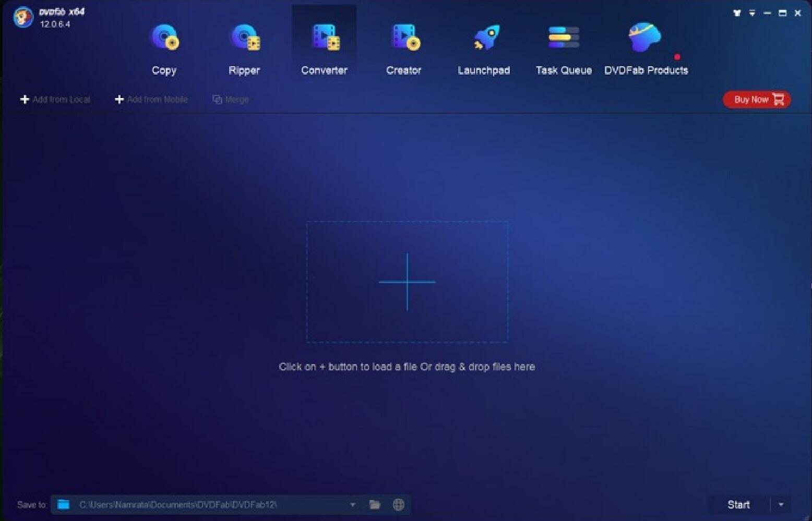Close the DVDFab window
812x521 pixels.
797,13
